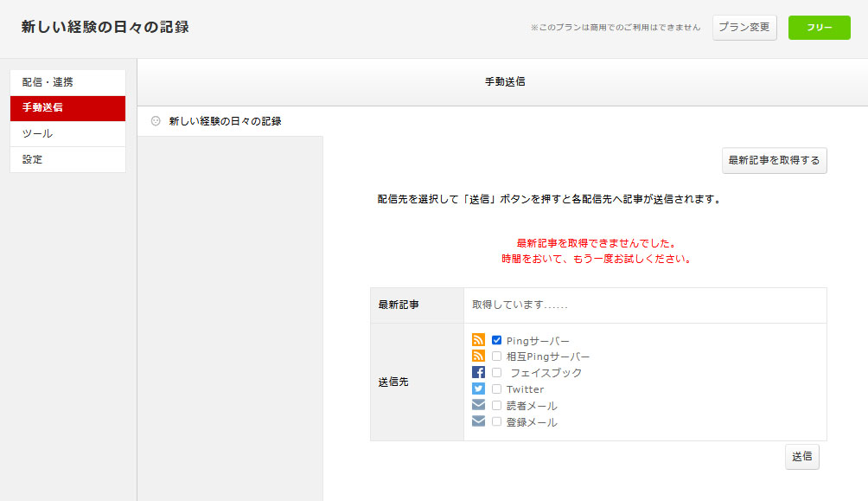Tick the フェイスブック checkbox
868x501 pixels.
point(496,372)
